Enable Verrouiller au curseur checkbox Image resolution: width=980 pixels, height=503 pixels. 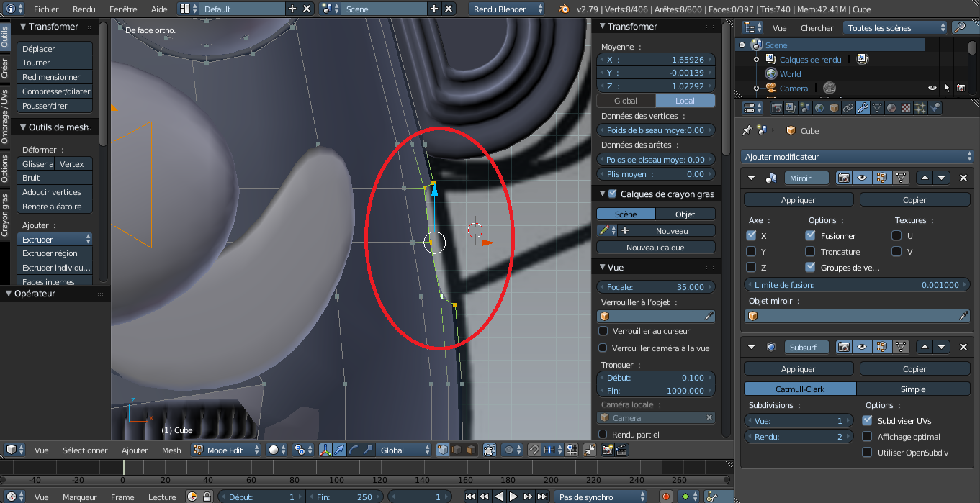(x=603, y=331)
